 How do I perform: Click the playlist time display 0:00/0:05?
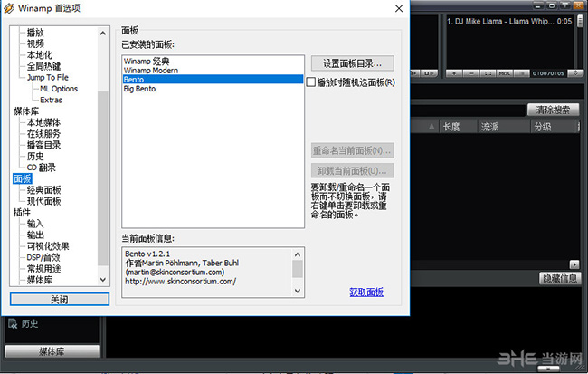pos(548,73)
